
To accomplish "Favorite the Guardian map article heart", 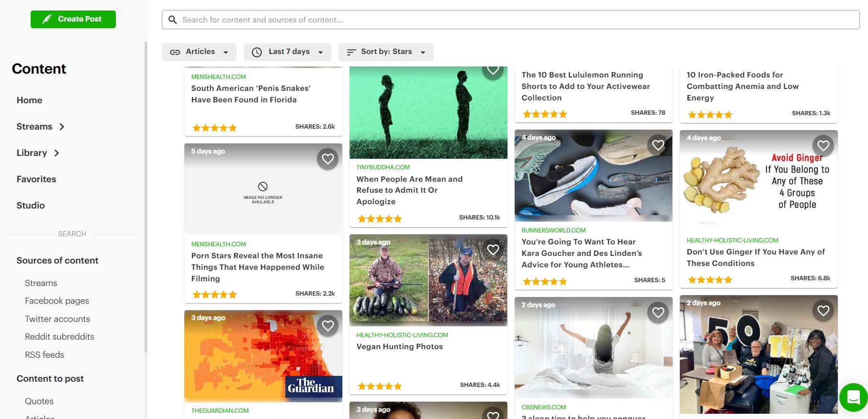I will pos(328,326).
